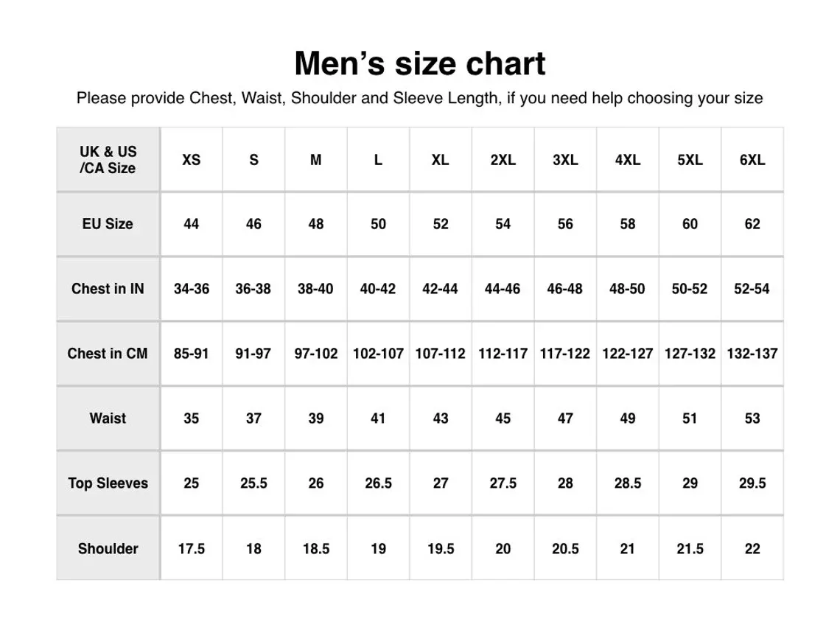Click the shoulder value 21.5 cell
The width and height of the screenshot is (840, 630).
click(x=690, y=549)
